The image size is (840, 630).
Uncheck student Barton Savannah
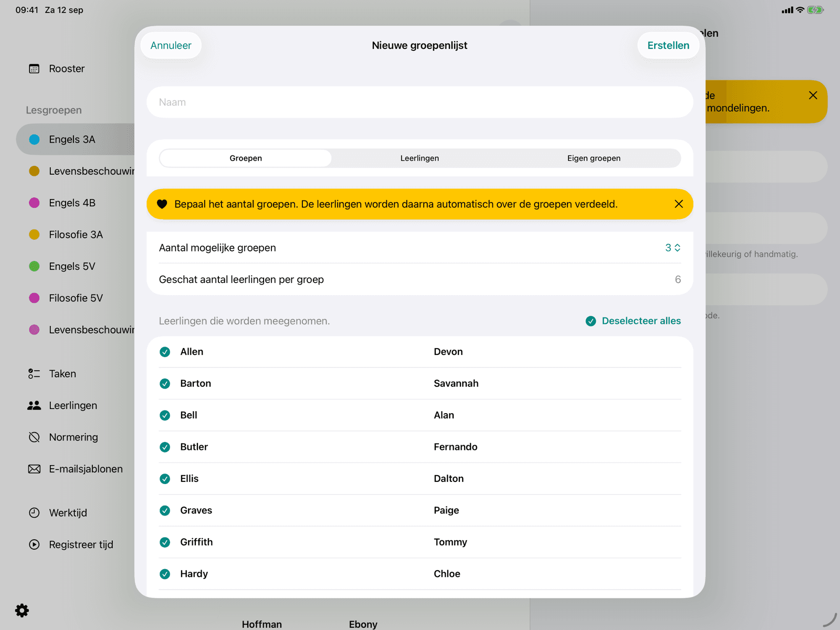(165, 384)
